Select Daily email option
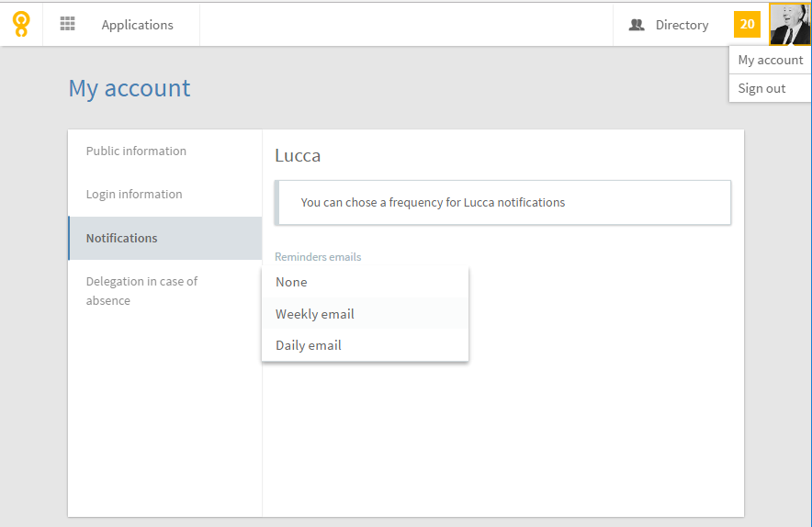Image resolution: width=812 pixels, height=527 pixels. [x=365, y=345]
